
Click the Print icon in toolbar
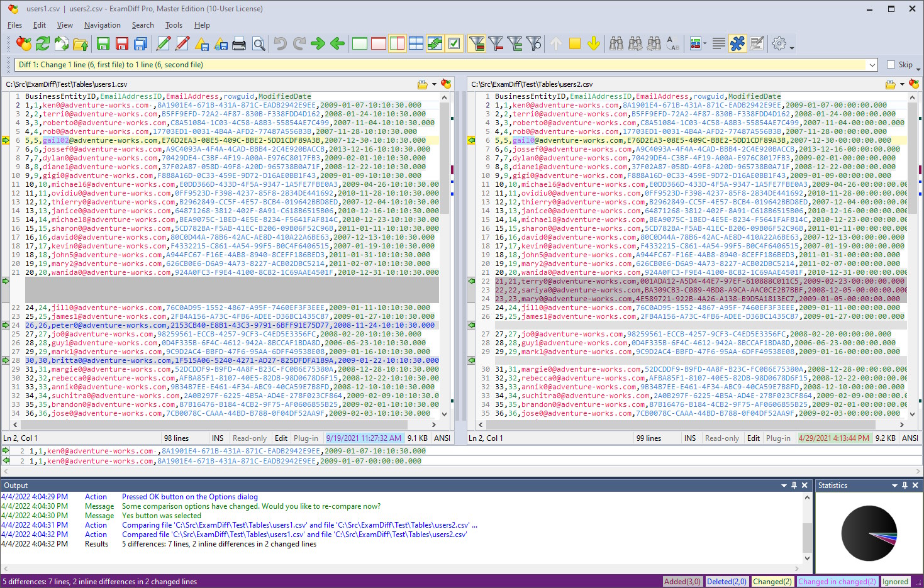point(239,43)
